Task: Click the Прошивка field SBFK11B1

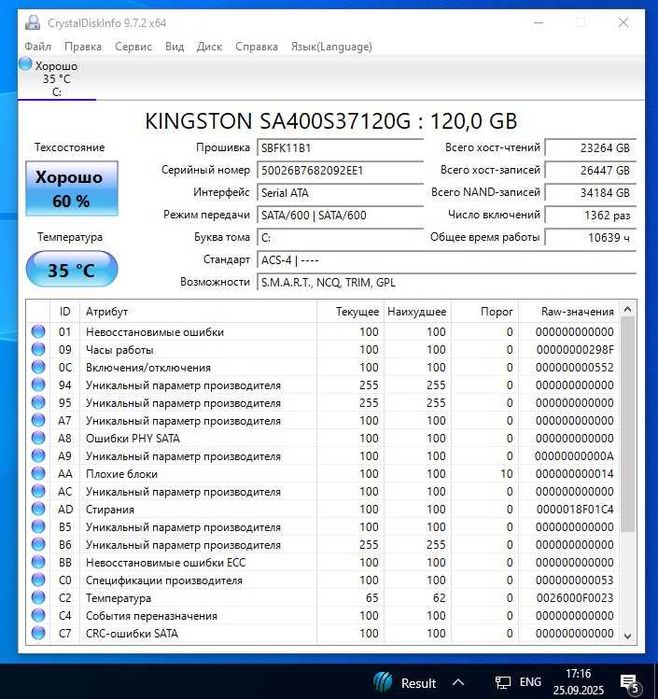Action: click(x=340, y=148)
